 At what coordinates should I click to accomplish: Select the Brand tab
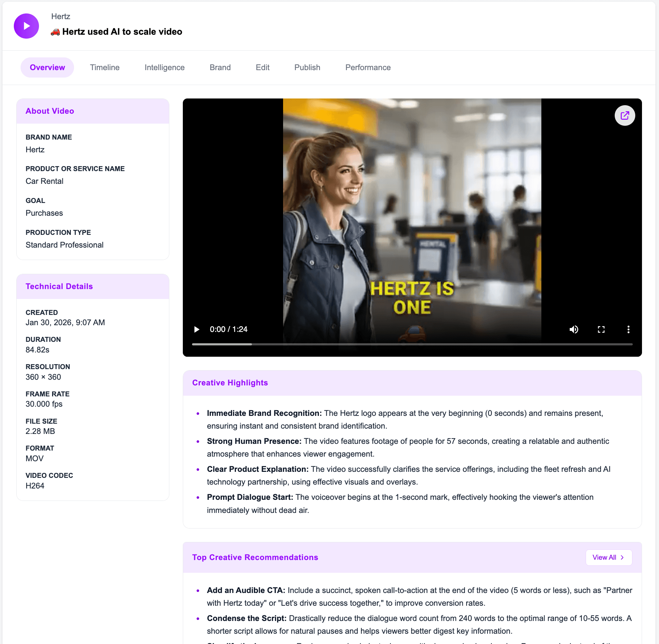(x=220, y=67)
